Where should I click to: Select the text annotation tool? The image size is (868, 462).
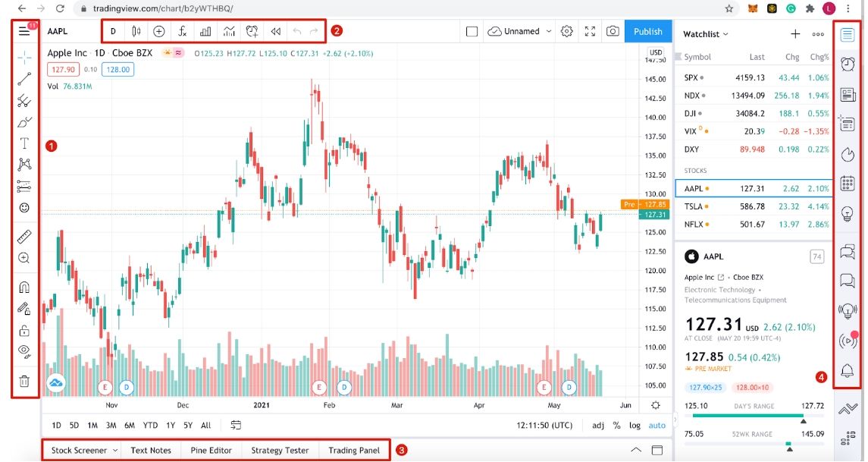24,143
